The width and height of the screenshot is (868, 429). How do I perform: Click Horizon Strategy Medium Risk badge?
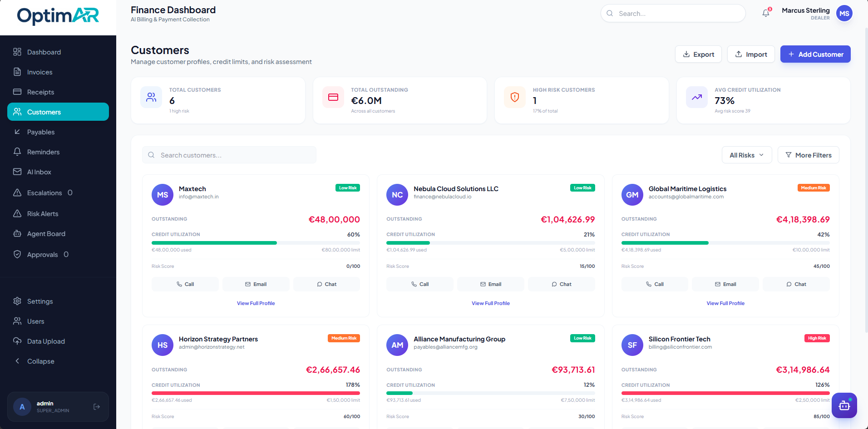pos(344,338)
